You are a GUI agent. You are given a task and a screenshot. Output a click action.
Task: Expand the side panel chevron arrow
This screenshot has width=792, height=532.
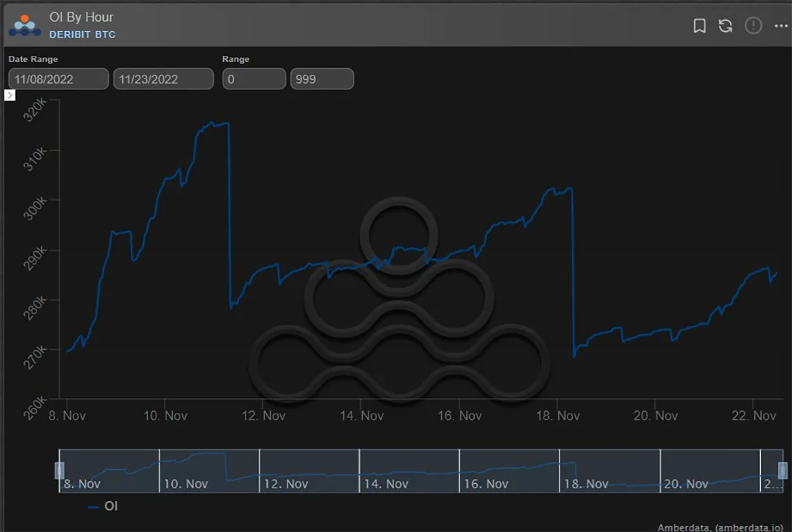10,95
